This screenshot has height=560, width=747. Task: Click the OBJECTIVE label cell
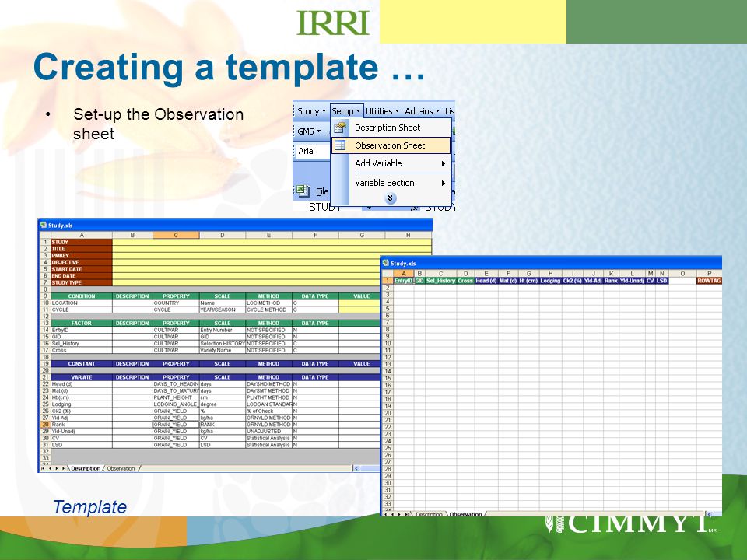click(82, 262)
